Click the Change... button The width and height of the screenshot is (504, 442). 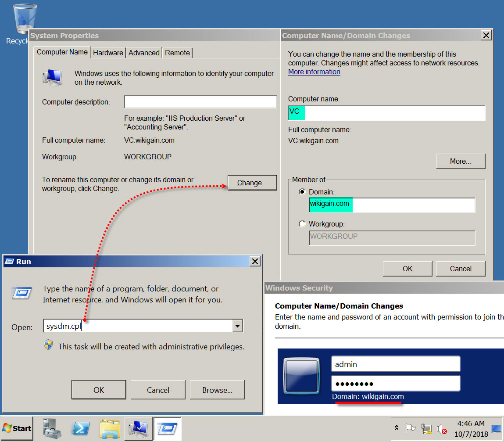coord(252,183)
